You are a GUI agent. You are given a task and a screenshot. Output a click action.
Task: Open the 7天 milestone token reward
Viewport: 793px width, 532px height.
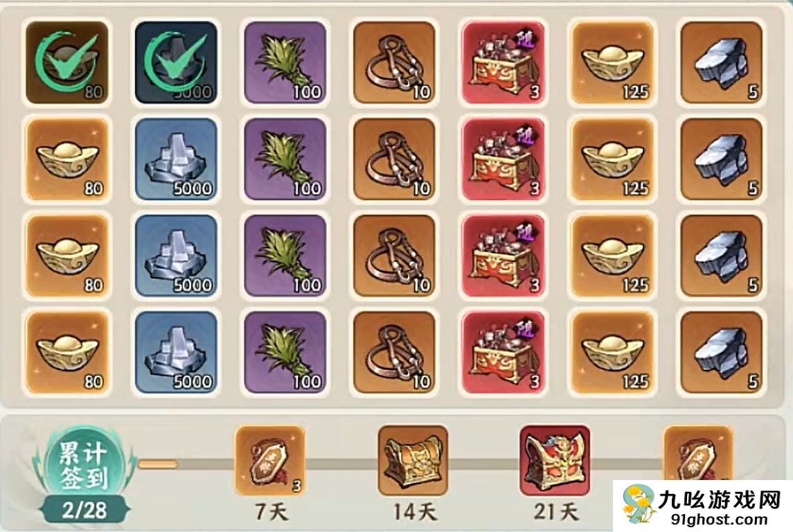270,461
